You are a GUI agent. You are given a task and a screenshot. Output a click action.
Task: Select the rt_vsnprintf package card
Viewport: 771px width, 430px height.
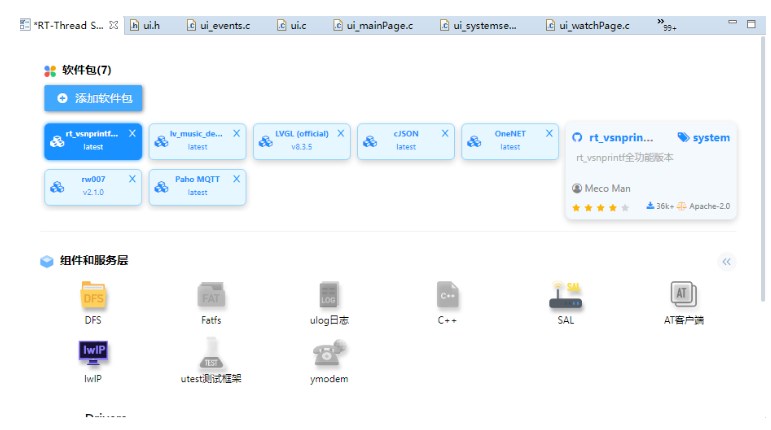(x=93, y=142)
